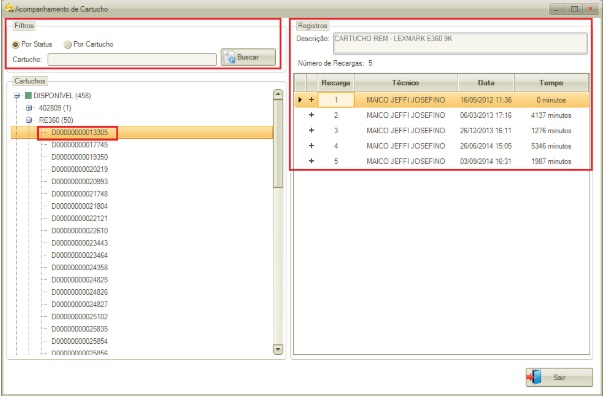Click the 1987 minutos time cell
This screenshot has width=603, height=397.
click(x=551, y=162)
